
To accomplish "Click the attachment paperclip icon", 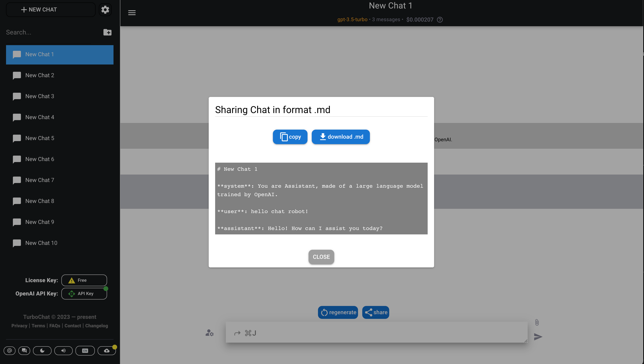I will click(x=537, y=322).
